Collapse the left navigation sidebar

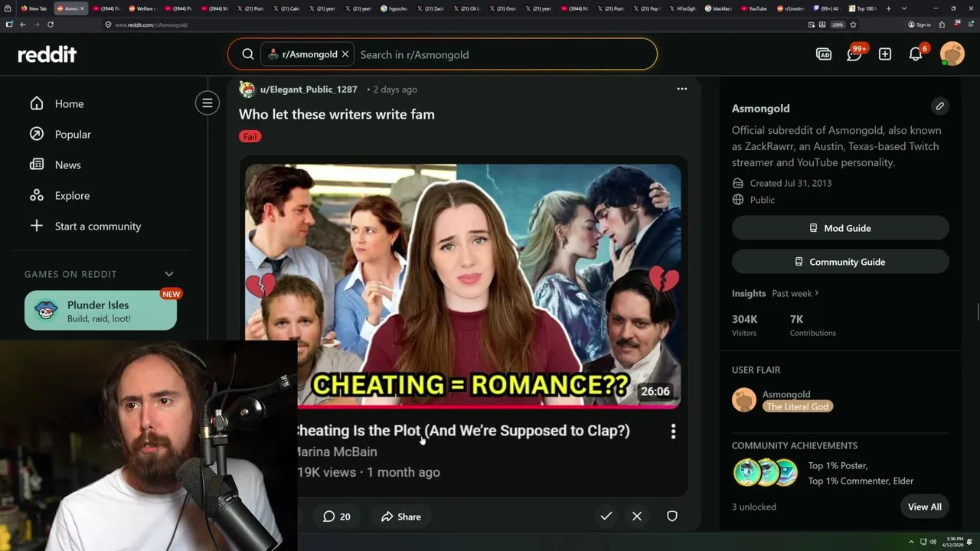(207, 103)
